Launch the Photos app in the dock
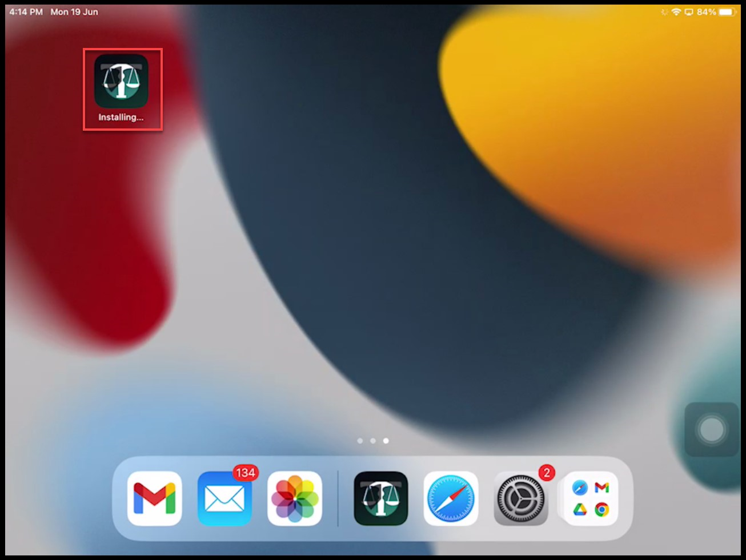Image resolution: width=746 pixels, height=560 pixels. [x=295, y=498]
